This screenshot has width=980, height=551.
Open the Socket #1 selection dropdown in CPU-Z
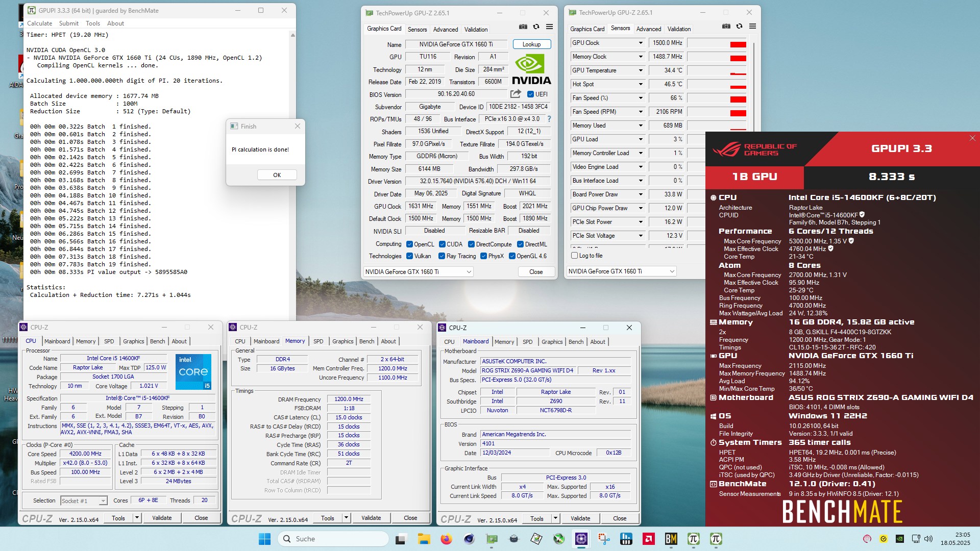(84, 501)
